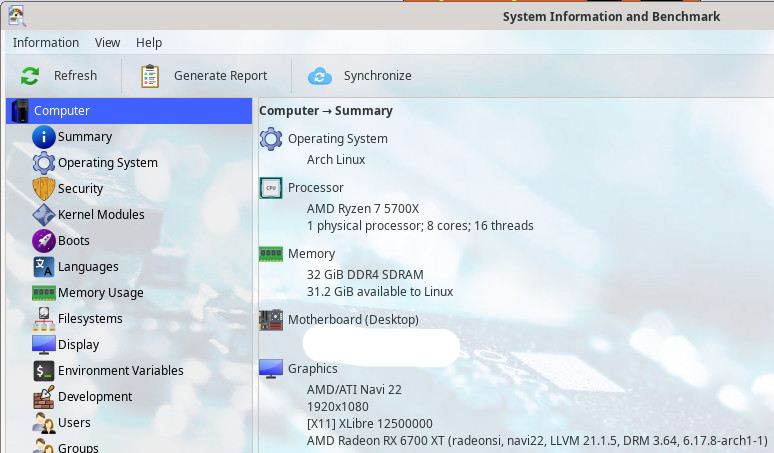
Task: Open the Operating System sidebar entry
Action: pyautogui.click(x=108, y=163)
